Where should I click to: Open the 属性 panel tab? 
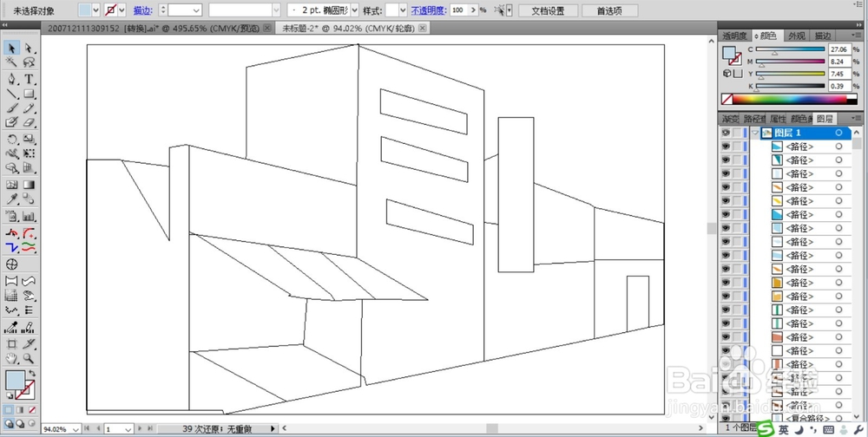tap(778, 119)
